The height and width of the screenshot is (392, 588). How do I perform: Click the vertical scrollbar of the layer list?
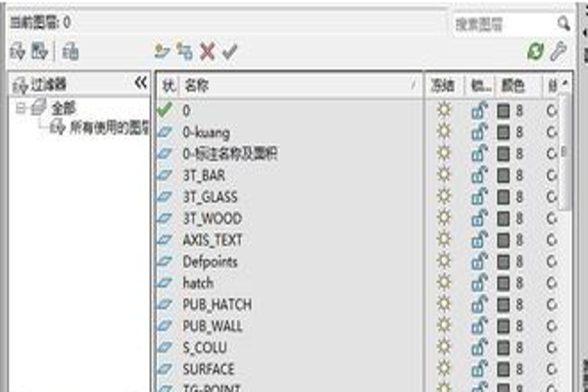564,152
